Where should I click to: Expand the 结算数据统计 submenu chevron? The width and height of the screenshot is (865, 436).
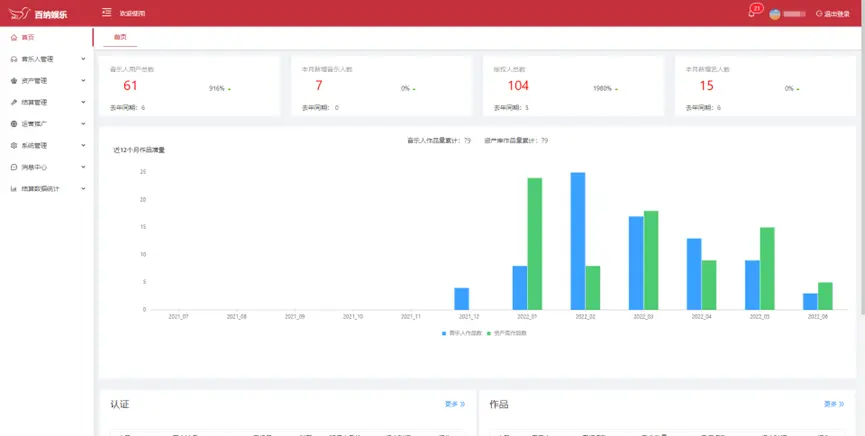83,188
